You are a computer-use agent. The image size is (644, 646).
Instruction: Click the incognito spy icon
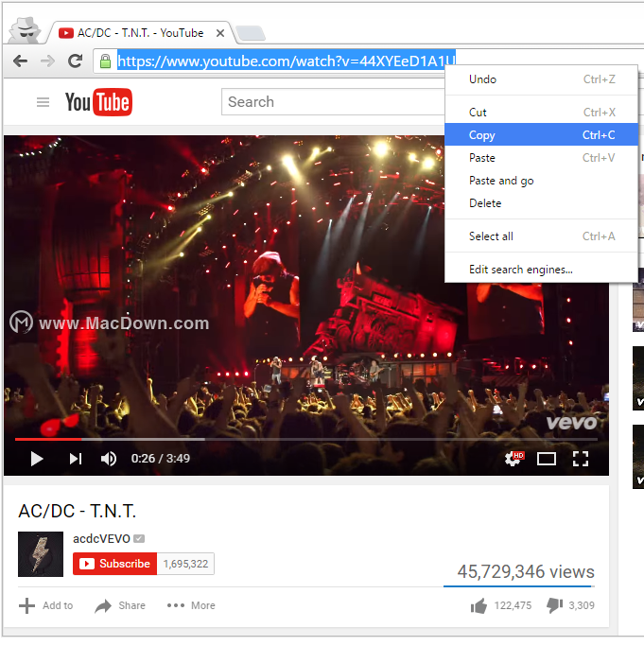point(26,30)
